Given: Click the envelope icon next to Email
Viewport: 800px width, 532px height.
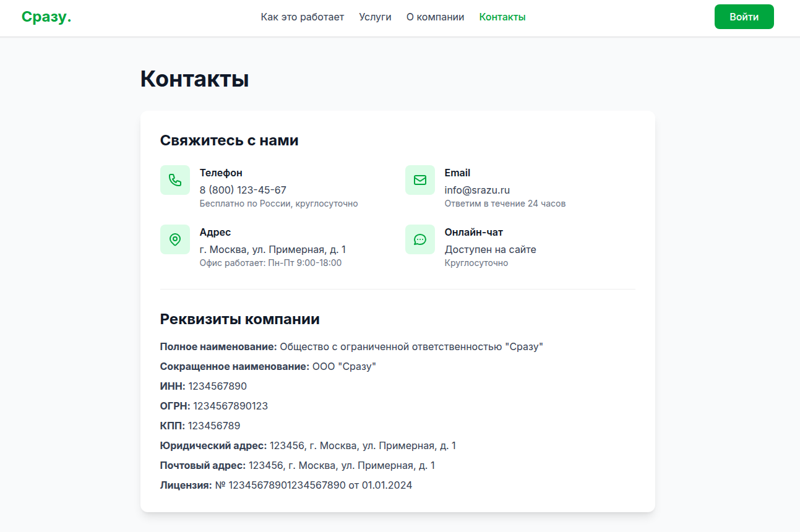Looking at the screenshot, I should point(420,180).
